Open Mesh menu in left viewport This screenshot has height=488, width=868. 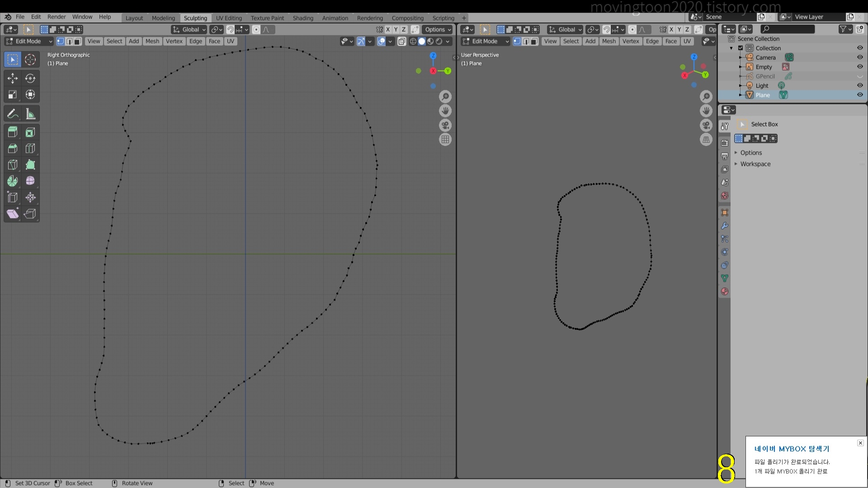click(x=152, y=41)
